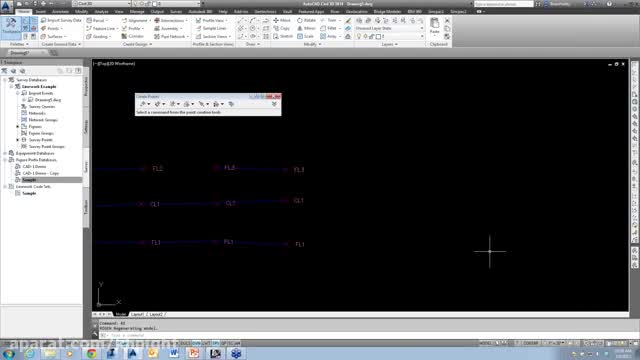Open the Unsaved Layer State dropdown
Screen dimensions: 640x360
(x=389, y=28)
